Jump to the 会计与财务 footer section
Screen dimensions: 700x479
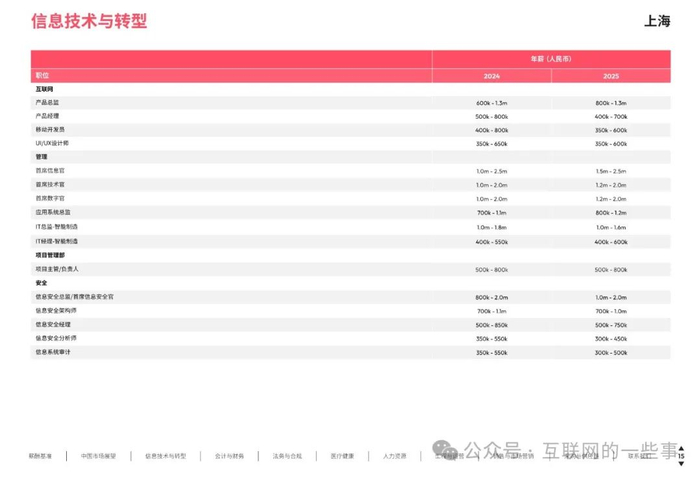229,456
